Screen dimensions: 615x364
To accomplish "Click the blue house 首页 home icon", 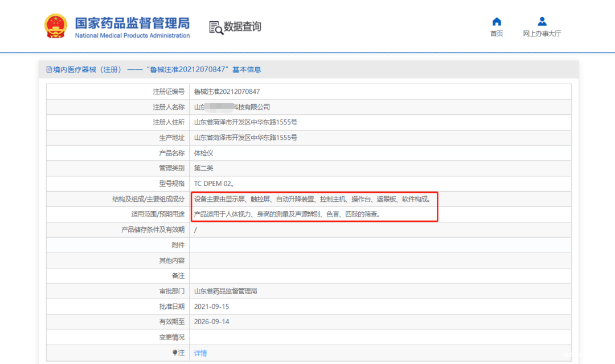I will [x=496, y=22].
